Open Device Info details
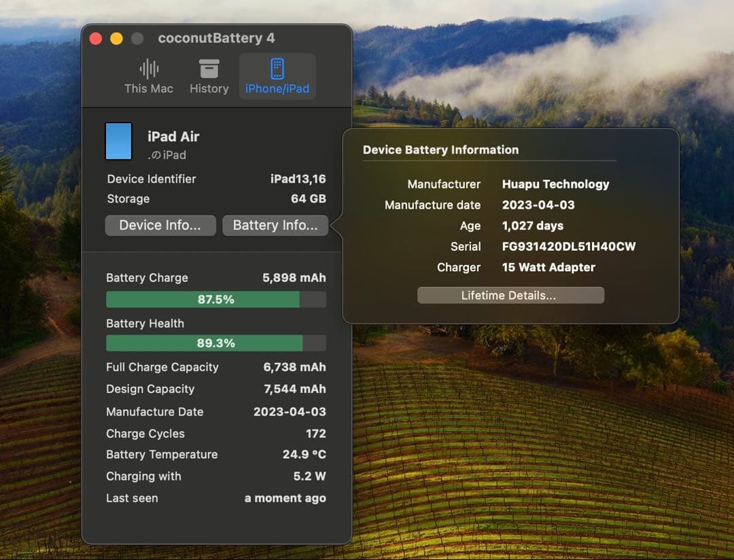734x560 pixels. 160,225
